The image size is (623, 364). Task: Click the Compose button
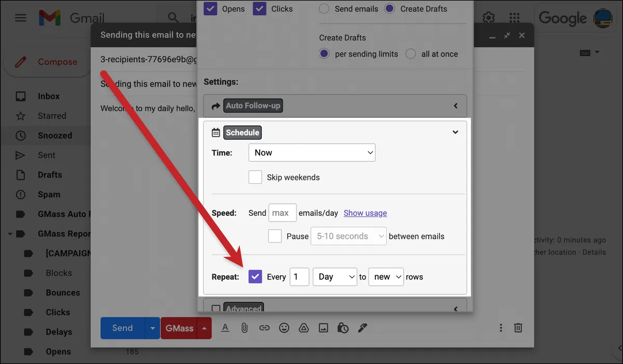(47, 62)
